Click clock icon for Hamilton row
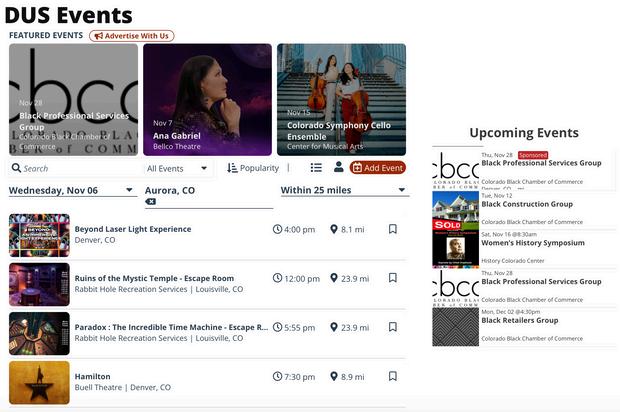This screenshot has height=412, width=620. click(277, 376)
